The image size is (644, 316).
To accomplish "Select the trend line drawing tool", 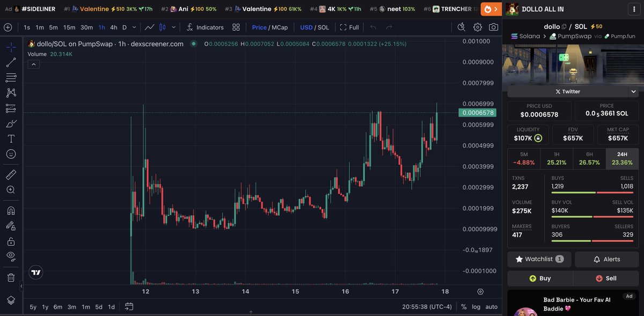I will click(x=11, y=62).
